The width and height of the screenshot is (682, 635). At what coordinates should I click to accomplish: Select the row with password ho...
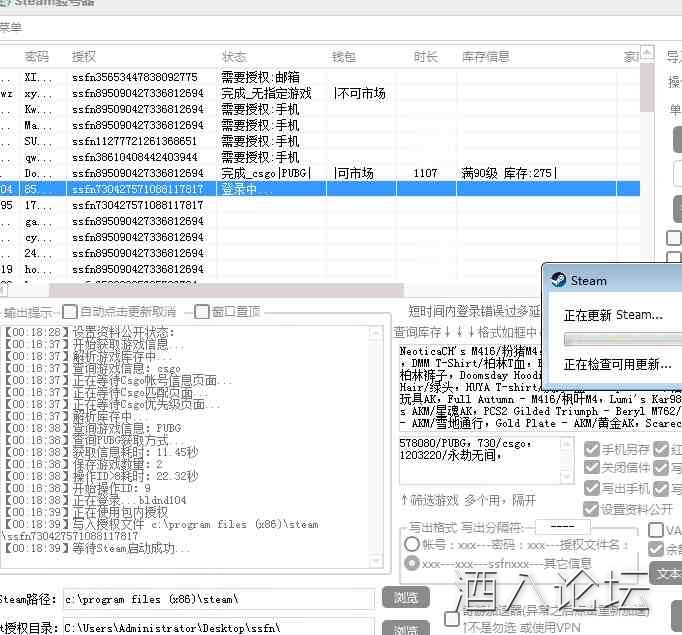point(320,270)
